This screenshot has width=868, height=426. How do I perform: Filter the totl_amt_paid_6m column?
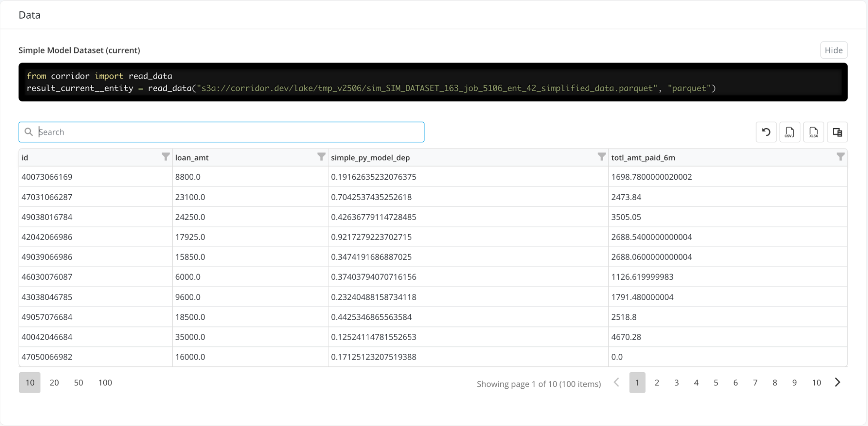pyautogui.click(x=840, y=157)
